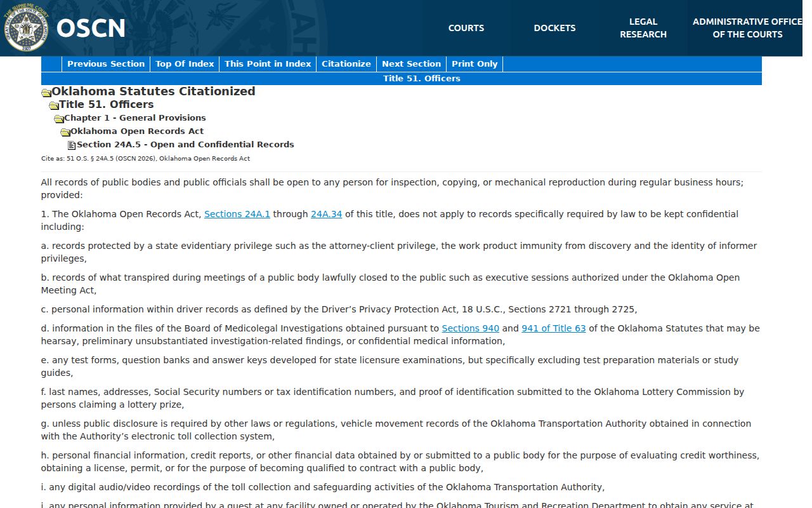The image size is (812, 508).
Task: Click the Citationize button
Action: tap(346, 63)
